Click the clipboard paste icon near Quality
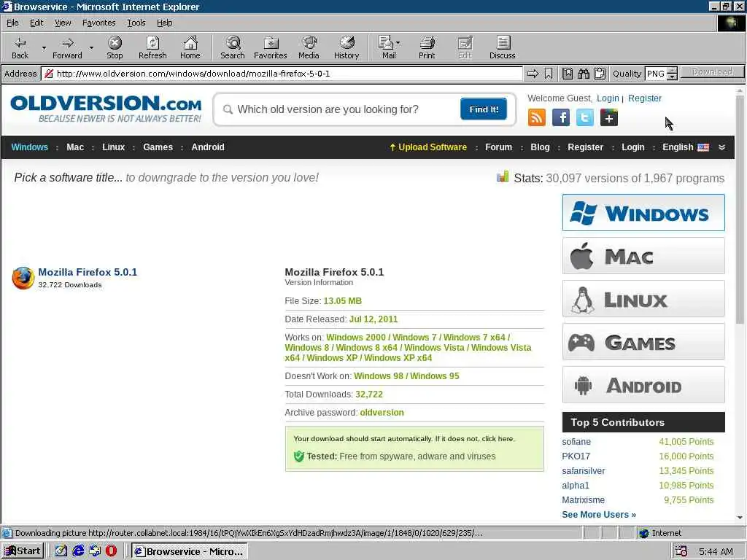Viewport: 747px width, 560px height. [600, 74]
